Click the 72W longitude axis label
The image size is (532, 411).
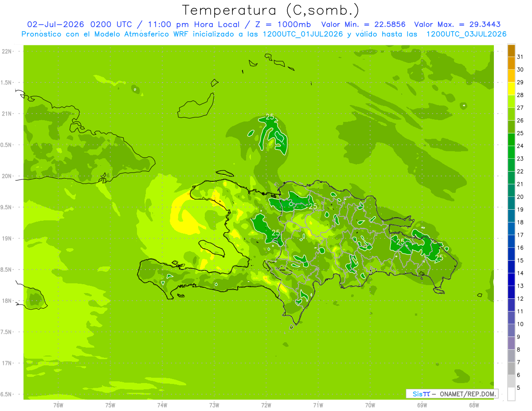[x=266, y=405]
